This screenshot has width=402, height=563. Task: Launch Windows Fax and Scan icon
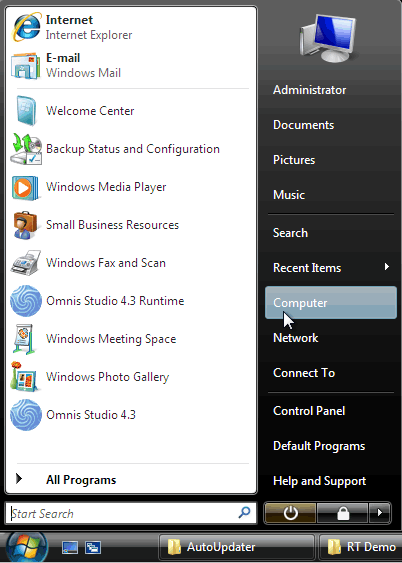pos(26,263)
